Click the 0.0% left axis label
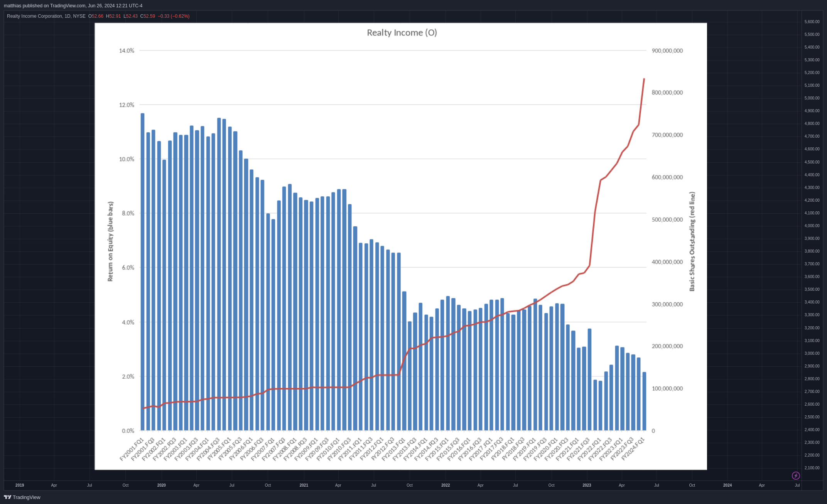Screen dimensions: 827x504 tap(128, 431)
